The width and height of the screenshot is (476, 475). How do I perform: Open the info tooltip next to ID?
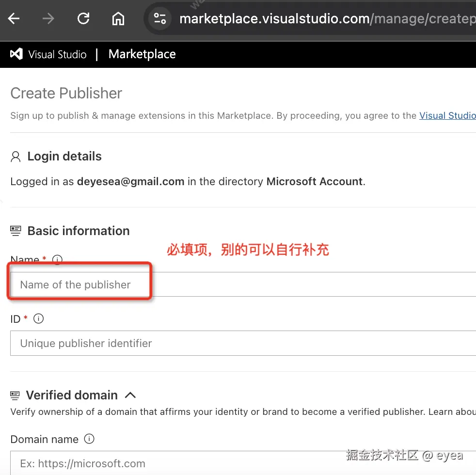pyautogui.click(x=38, y=318)
